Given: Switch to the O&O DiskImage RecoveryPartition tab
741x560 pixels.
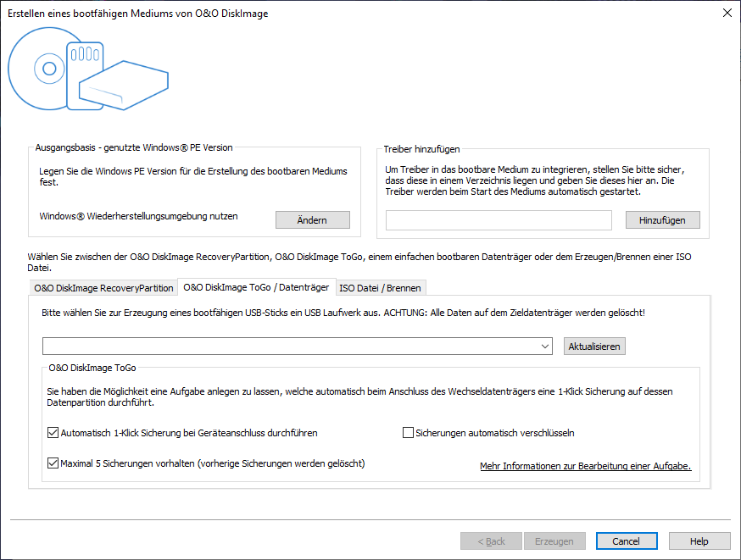Looking at the screenshot, I should 103,288.
